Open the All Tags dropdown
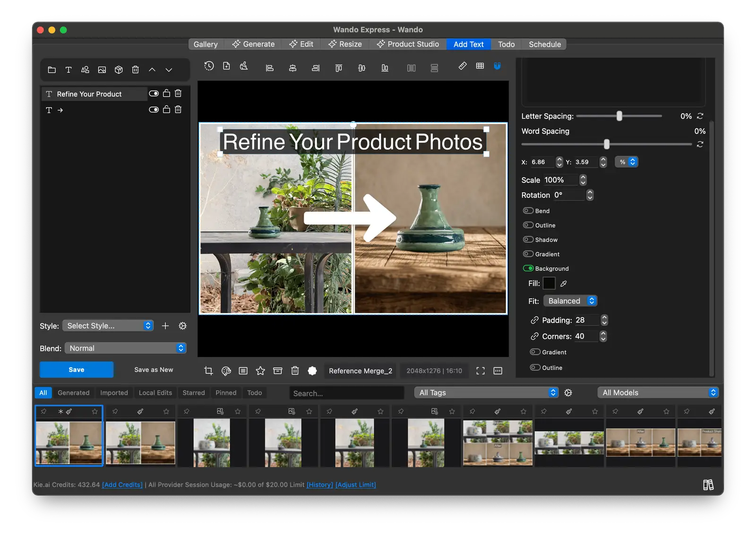Image resolution: width=756 pixels, height=538 pixels. tap(486, 393)
